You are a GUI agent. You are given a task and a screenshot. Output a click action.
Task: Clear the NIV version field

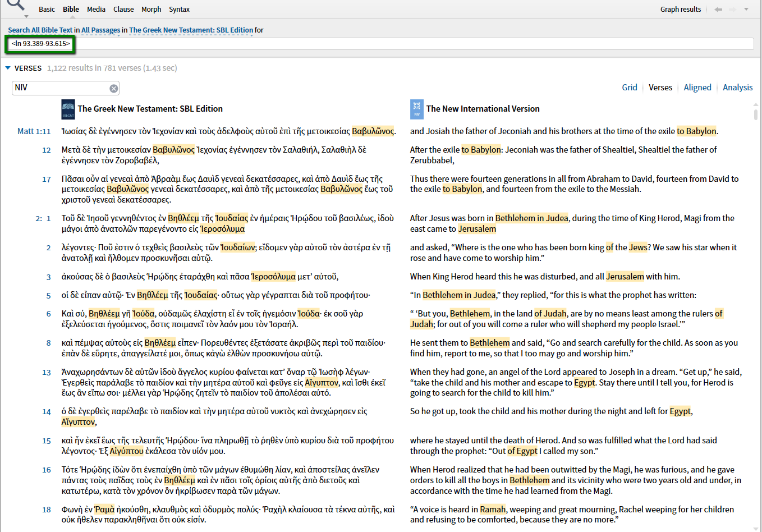coord(114,88)
